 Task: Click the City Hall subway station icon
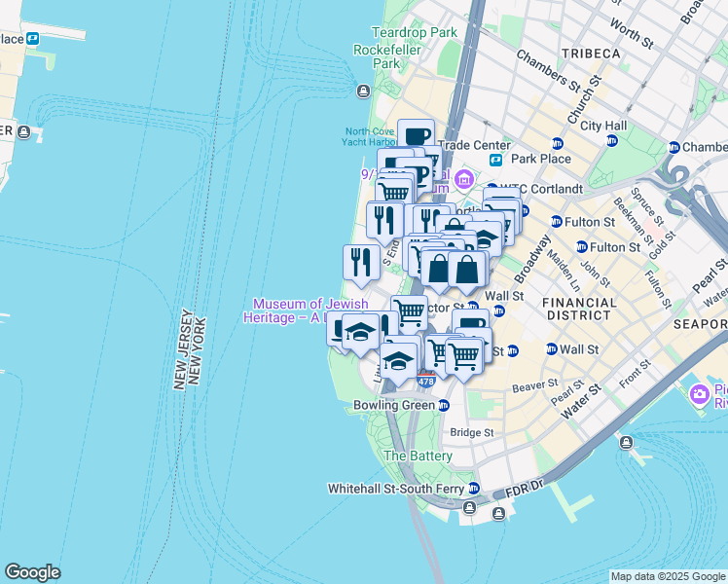[x=612, y=140]
